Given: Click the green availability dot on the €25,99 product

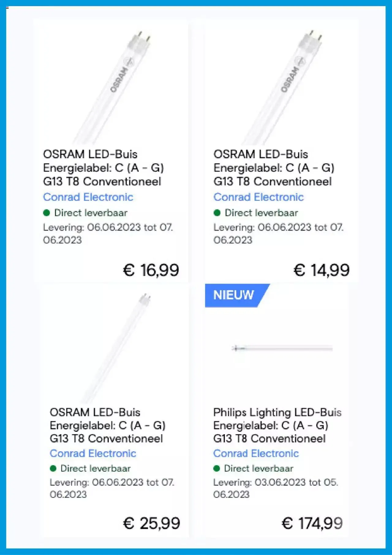Looking at the screenshot, I should (x=53, y=468).
